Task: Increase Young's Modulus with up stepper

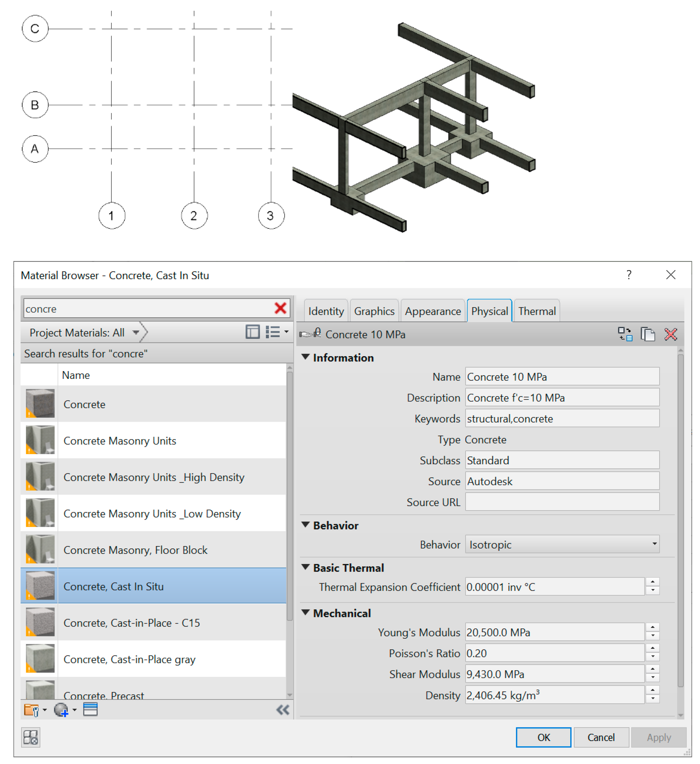Action: click(653, 627)
